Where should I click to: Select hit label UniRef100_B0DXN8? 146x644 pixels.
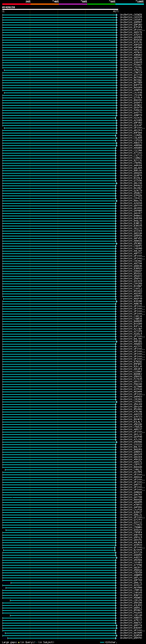coord(131,301)
